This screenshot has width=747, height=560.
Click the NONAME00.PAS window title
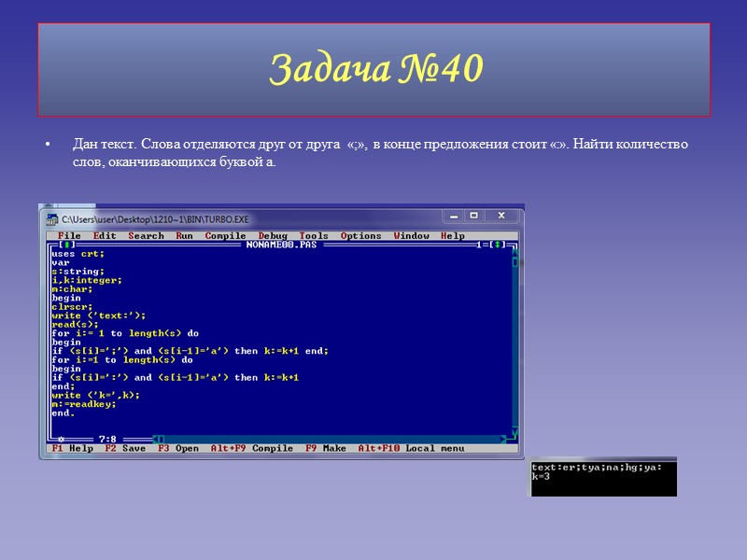pos(282,245)
